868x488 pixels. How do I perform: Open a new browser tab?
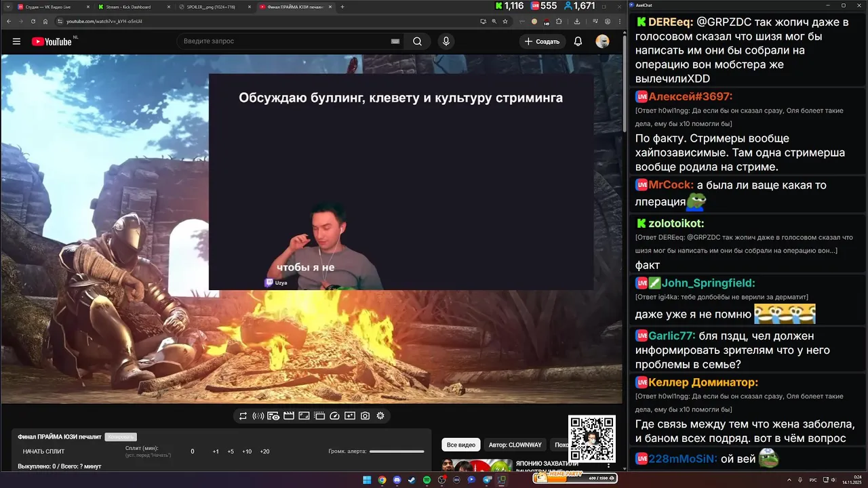(342, 7)
